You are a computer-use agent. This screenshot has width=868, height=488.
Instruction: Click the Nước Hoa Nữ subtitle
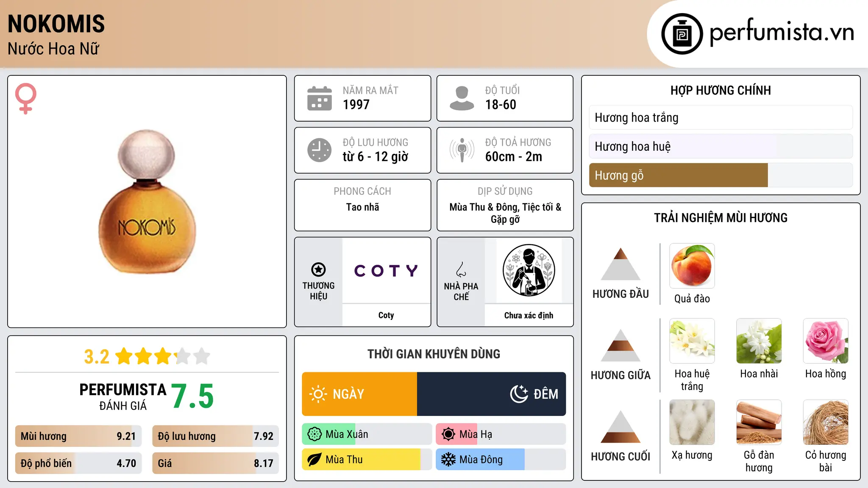click(x=53, y=49)
